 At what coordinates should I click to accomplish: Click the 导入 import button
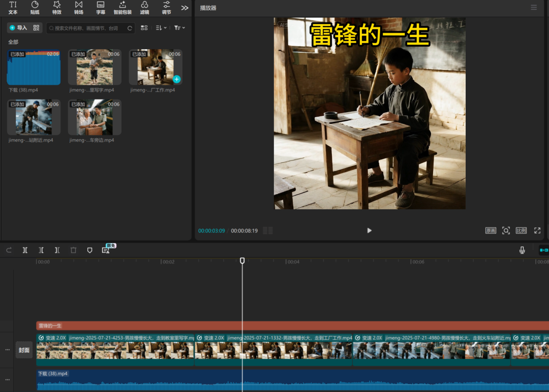click(19, 28)
